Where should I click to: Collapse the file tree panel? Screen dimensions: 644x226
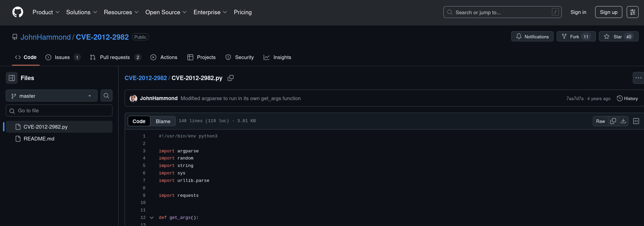coord(12,78)
